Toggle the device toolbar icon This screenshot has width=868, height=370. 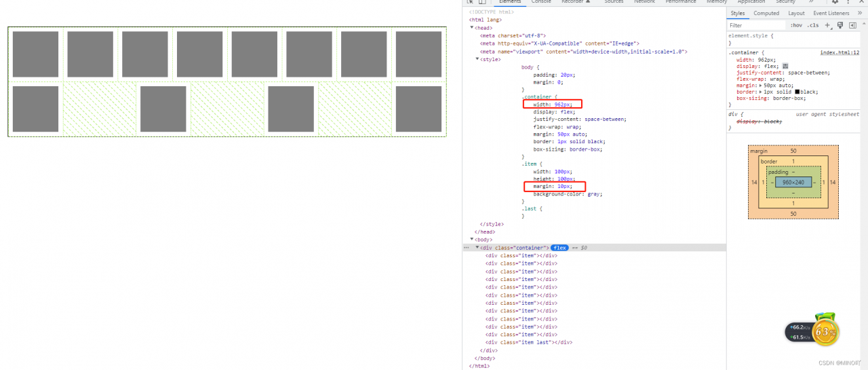click(482, 2)
